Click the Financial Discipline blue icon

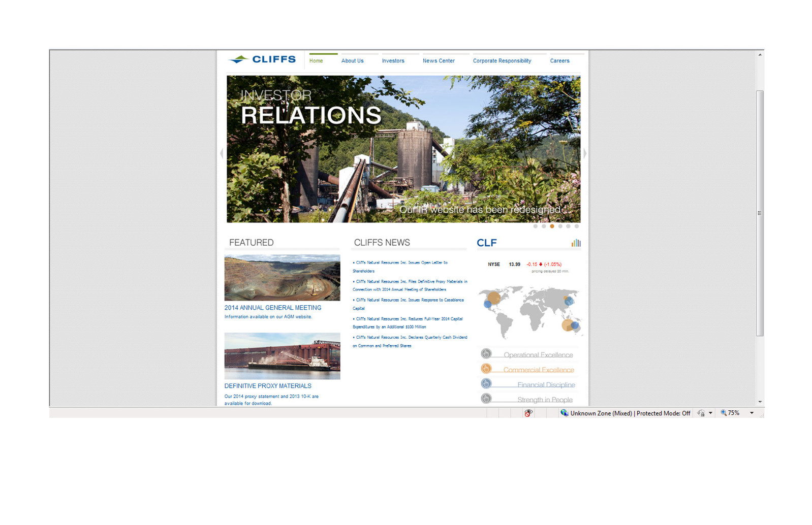[486, 383]
